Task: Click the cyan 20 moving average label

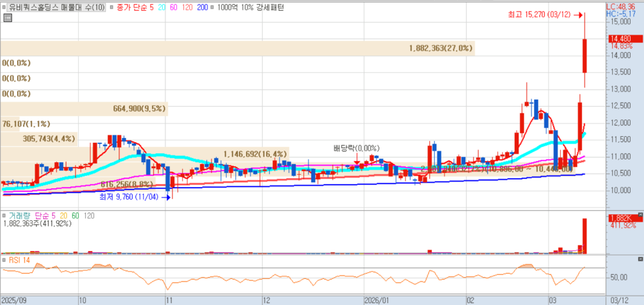Action: [161, 7]
